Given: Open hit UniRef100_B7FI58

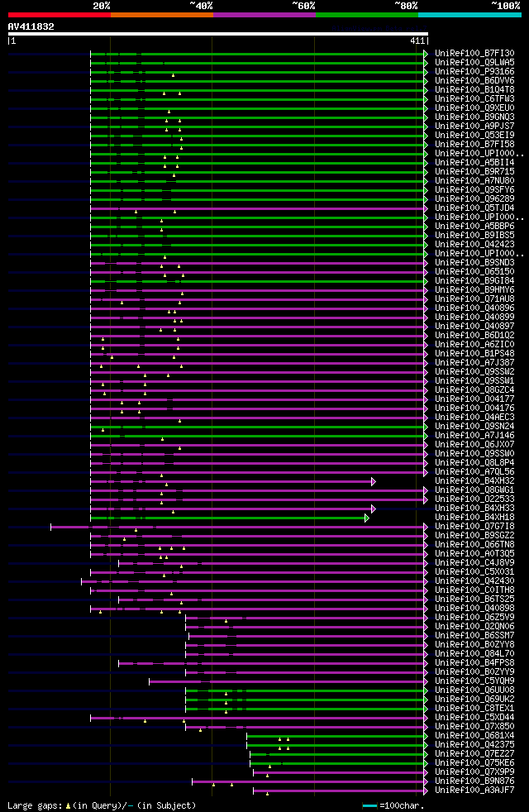Looking at the screenshot, I should 474,145.
